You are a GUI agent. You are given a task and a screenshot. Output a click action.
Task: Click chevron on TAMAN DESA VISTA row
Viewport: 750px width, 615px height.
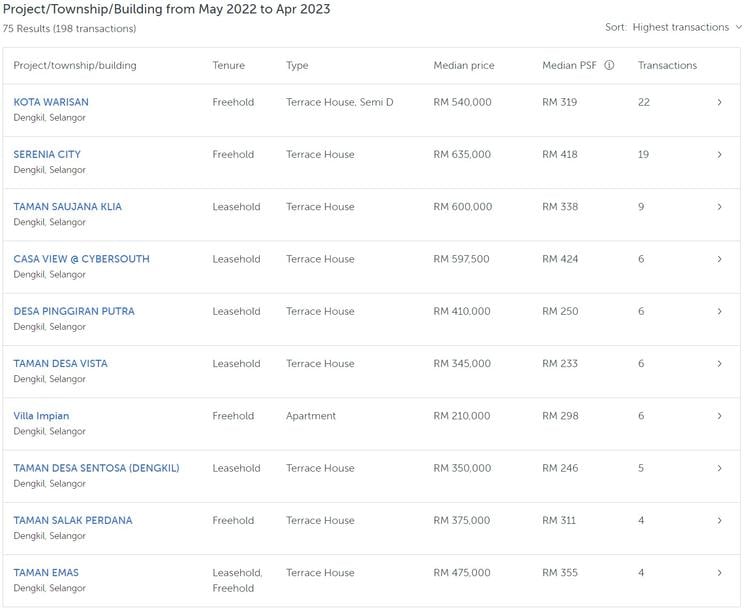point(719,363)
